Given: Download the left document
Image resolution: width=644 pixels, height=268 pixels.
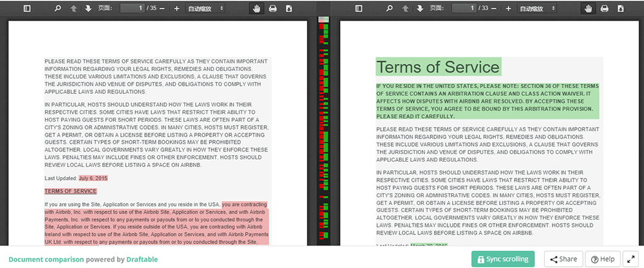Looking at the screenshot, I should 289,8.
